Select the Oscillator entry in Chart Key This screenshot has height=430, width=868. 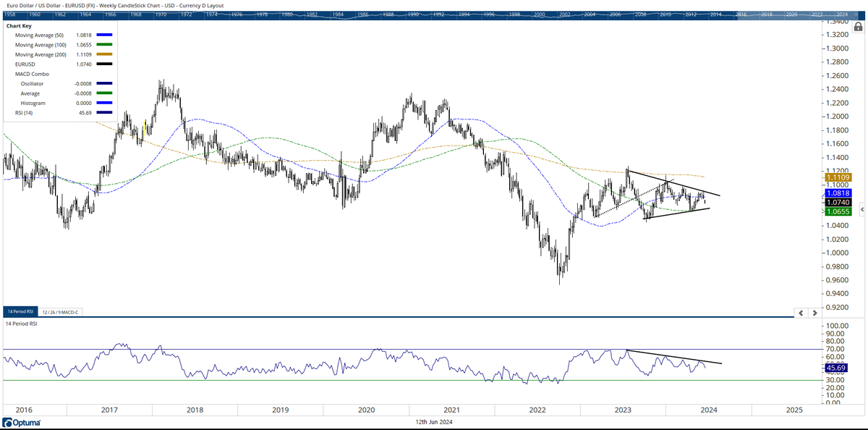coord(30,83)
